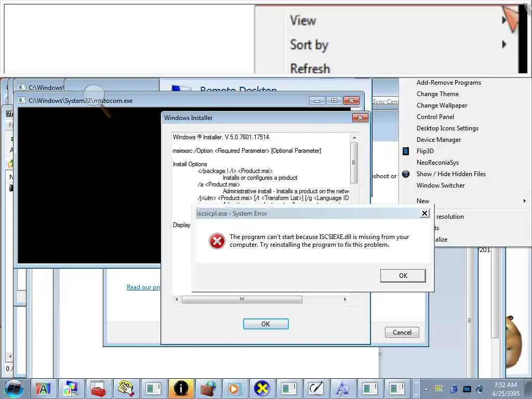This screenshot has height=399, width=532.
Task: Select Desktop Icons Settings entry
Action: 447,128
